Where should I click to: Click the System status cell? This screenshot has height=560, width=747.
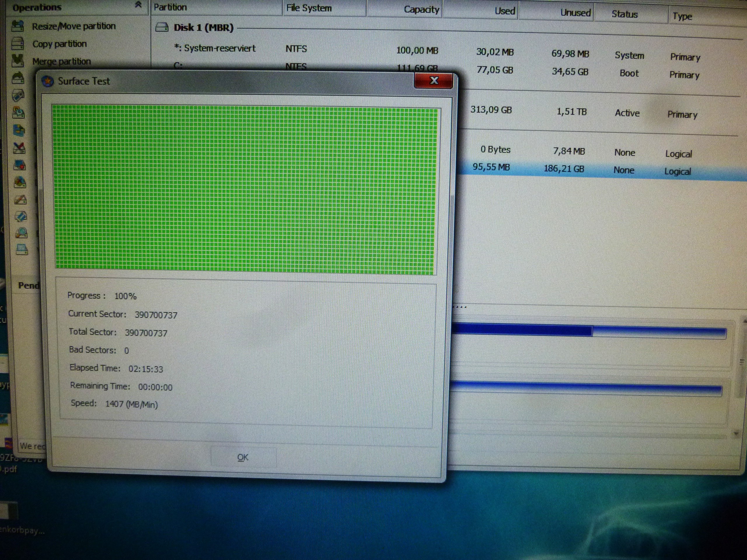pos(629,55)
